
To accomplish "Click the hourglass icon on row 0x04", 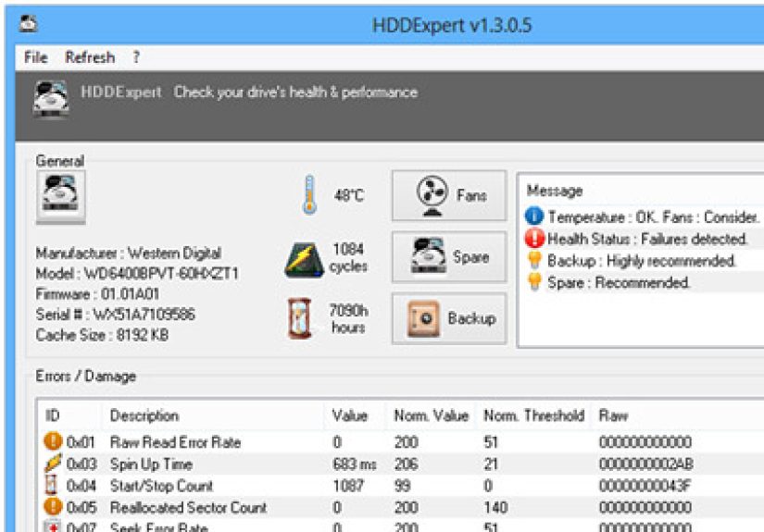I will coord(51,485).
